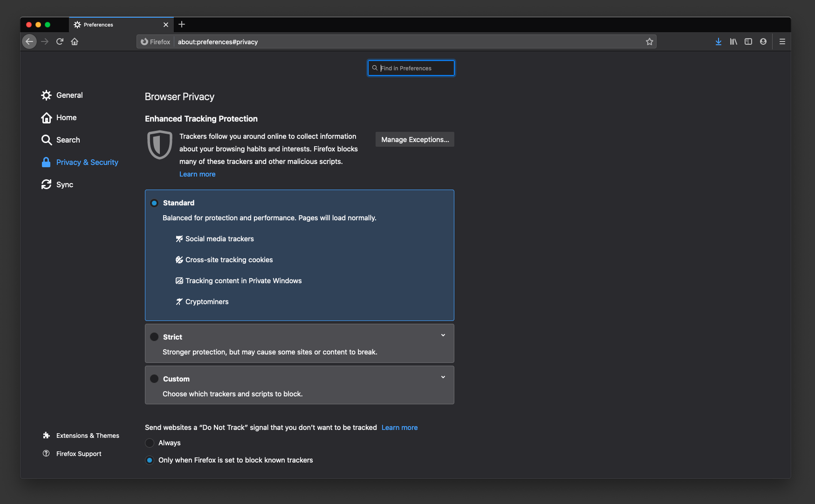Open the Library bookshelf icon
815x504 pixels.
pos(733,41)
